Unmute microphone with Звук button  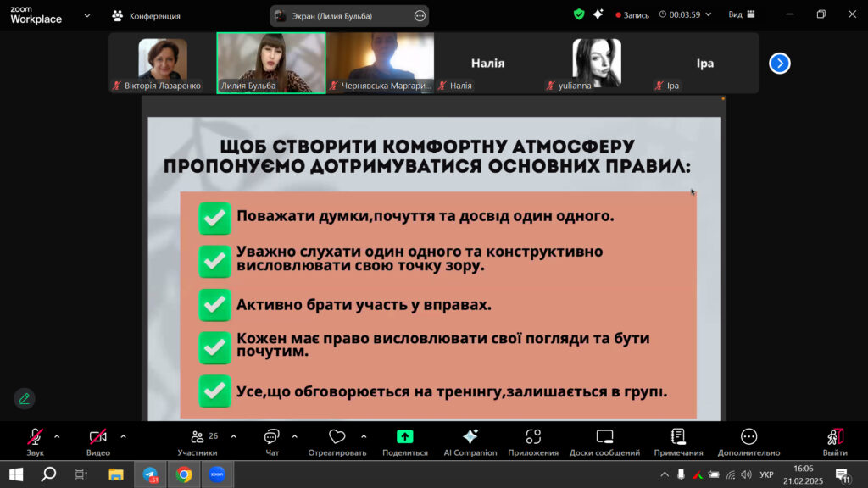[x=35, y=442]
